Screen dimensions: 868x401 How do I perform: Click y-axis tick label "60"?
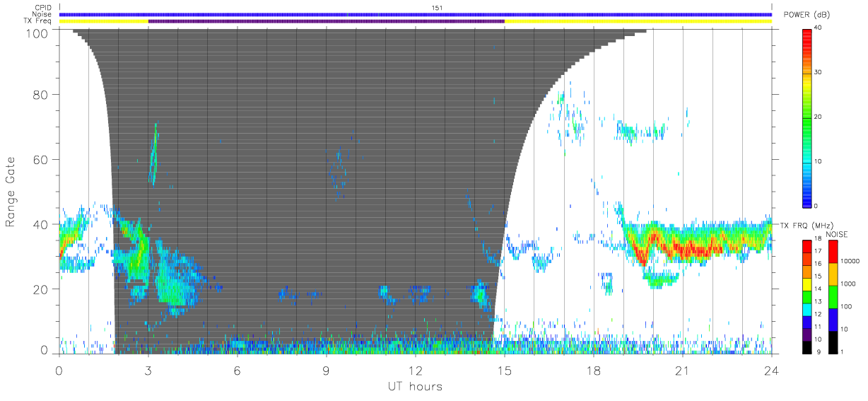pyautogui.click(x=40, y=159)
